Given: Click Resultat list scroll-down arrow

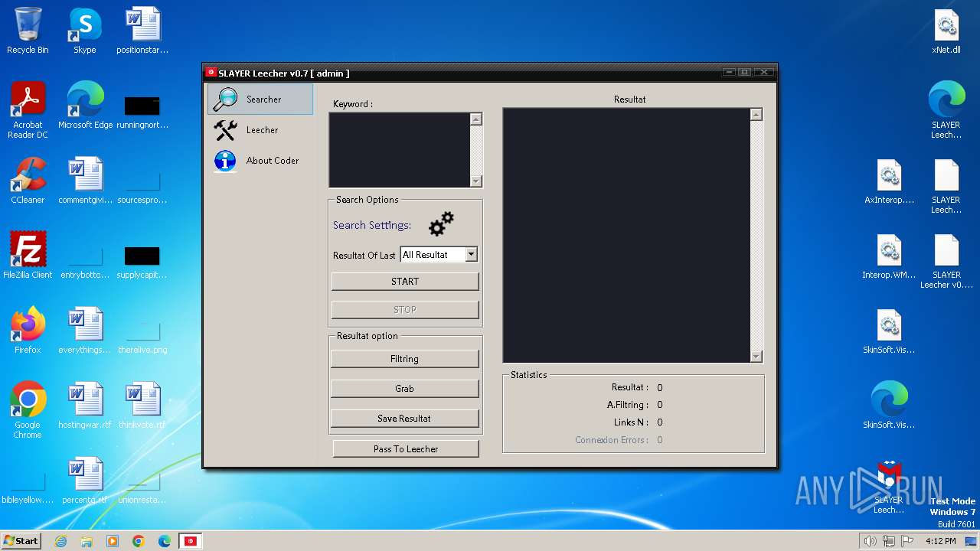Looking at the screenshot, I should pos(756,356).
